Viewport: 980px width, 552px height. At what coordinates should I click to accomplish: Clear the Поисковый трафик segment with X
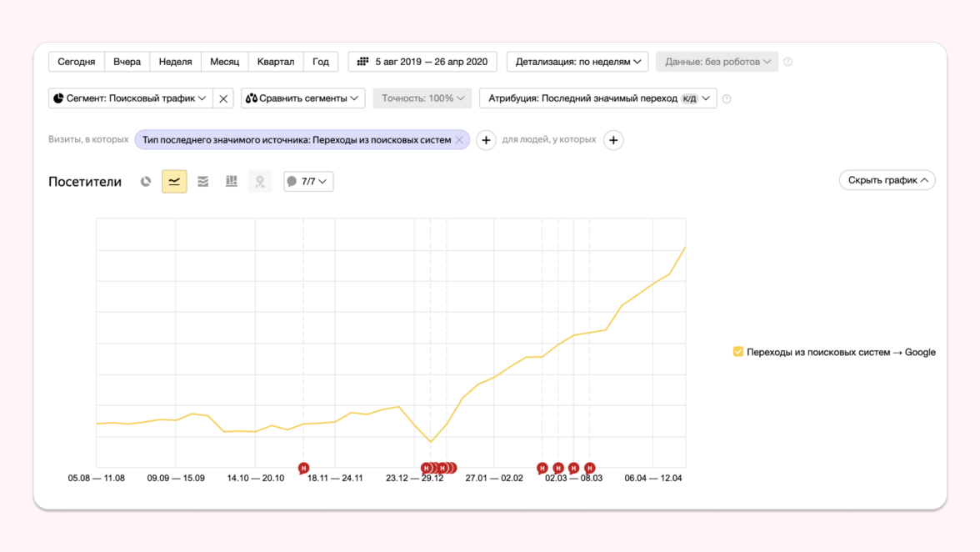point(223,98)
